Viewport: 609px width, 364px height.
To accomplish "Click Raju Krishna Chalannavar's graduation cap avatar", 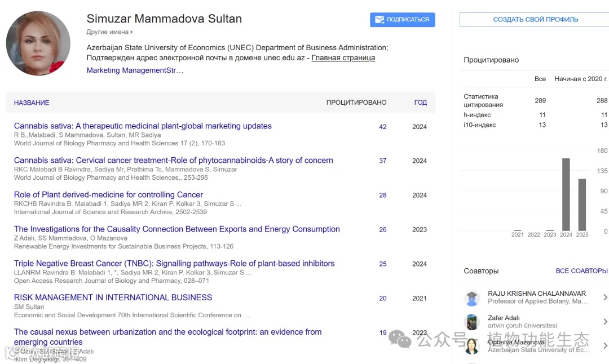I will (x=472, y=298).
